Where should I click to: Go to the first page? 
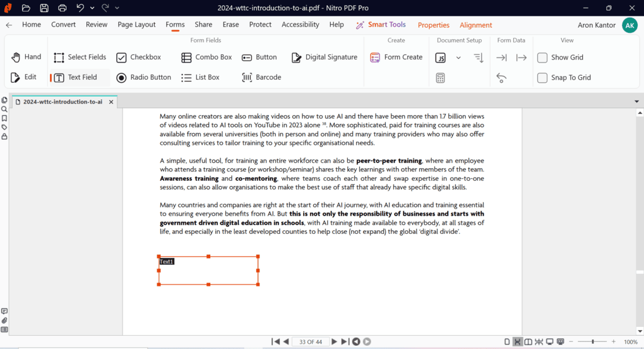pos(275,341)
